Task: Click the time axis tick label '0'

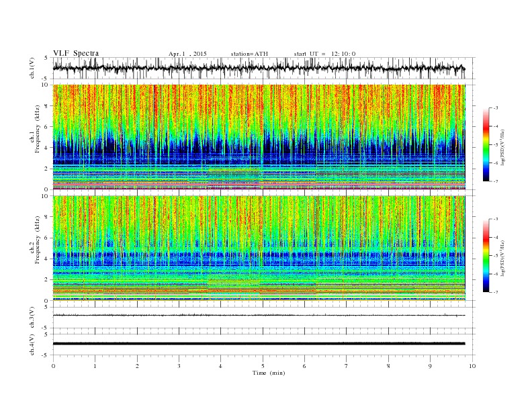Action: (x=53, y=366)
